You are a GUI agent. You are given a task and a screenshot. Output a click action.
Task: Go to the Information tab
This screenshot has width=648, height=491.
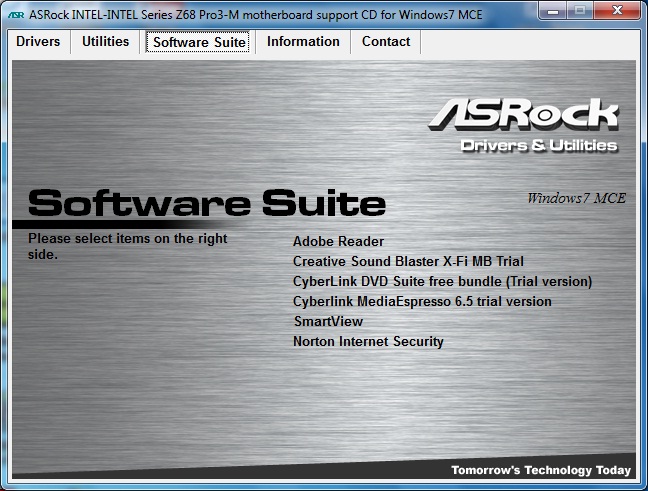coord(303,42)
